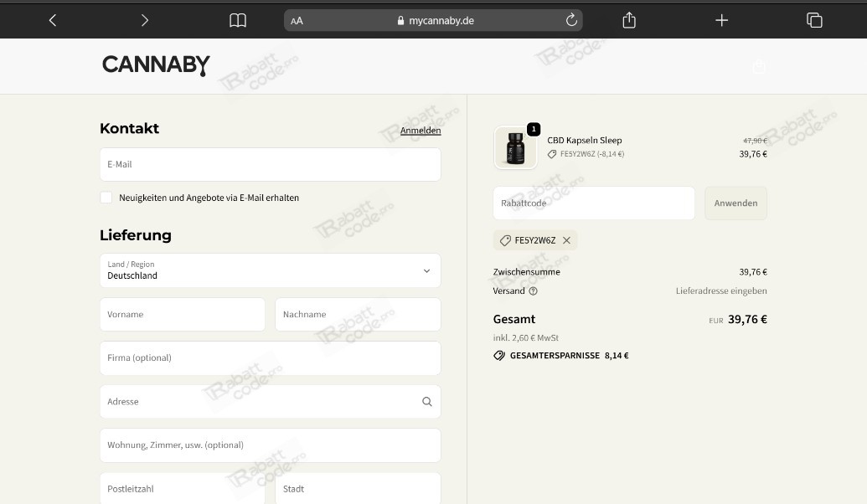Click the address search magnifier icon
This screenshot has height=504, width=867.
point(426,402)
